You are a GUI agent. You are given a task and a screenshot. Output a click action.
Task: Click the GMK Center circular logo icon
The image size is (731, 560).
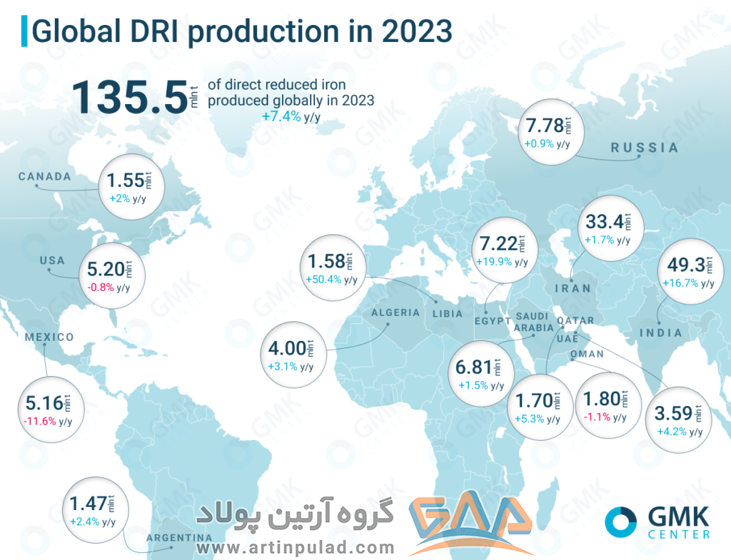619,521
